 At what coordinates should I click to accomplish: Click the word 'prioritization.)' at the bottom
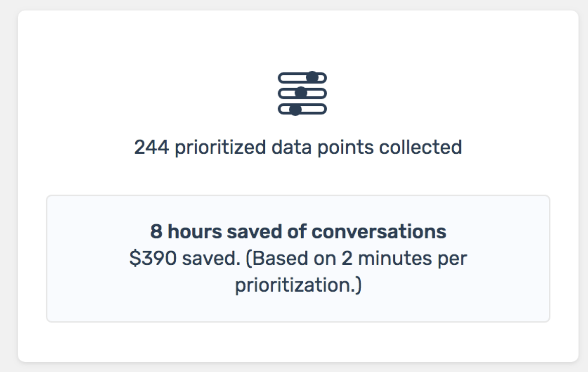pos(298,286)
